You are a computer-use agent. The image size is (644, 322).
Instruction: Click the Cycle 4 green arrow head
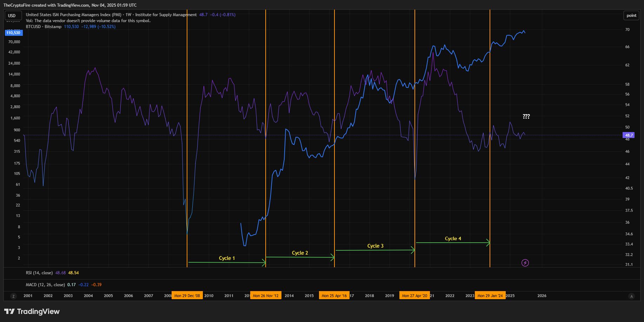(488, 243)
